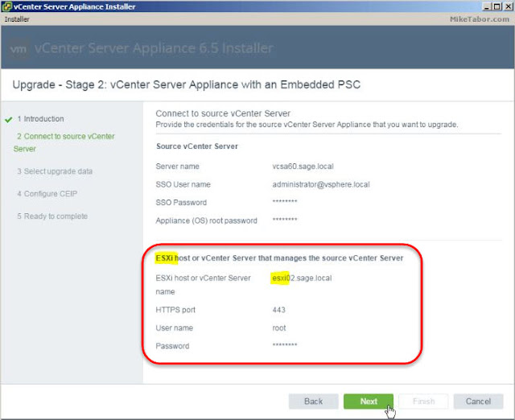Click the vm logo in header
The image size is (515, 420).
pyautogui.click(x=18, y=49)
